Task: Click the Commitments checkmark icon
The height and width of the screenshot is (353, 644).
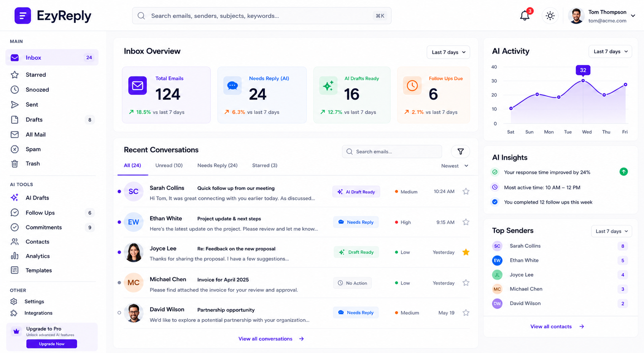Action: point(14,227)
